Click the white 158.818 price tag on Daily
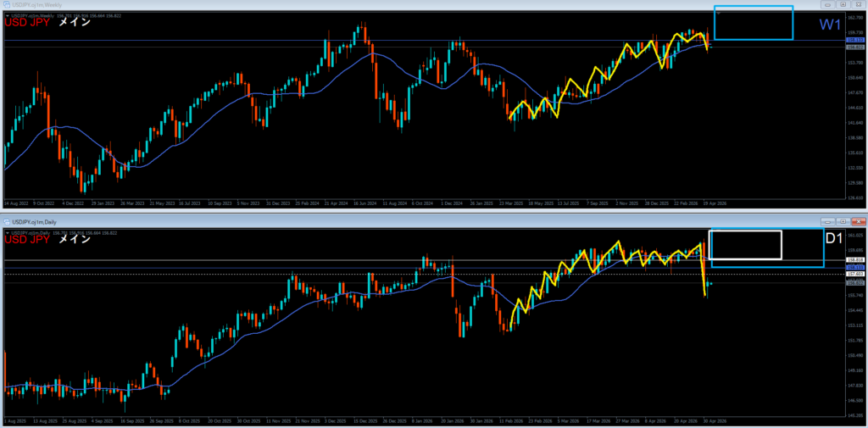Screen dimensions: 868x428 pos(856,259)
